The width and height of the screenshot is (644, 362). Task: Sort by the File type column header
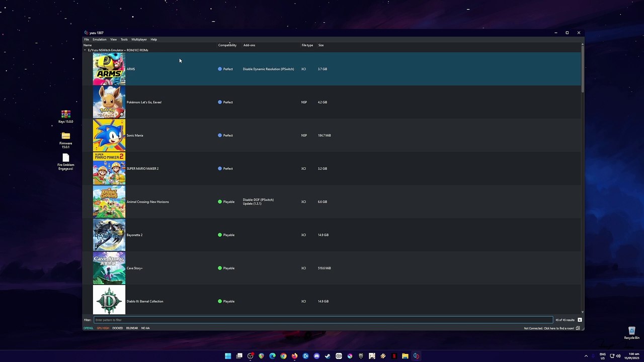point(308,45)
